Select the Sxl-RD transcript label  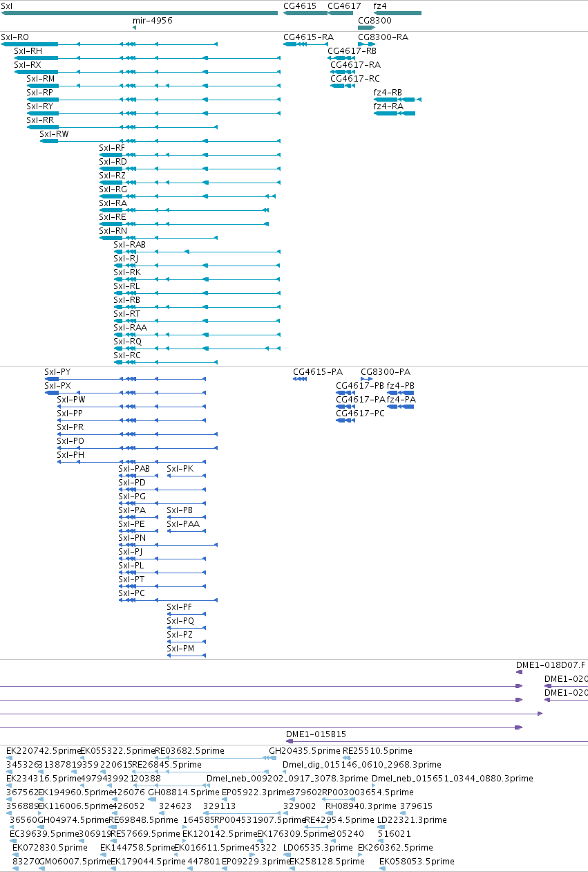tap(113, 162)
